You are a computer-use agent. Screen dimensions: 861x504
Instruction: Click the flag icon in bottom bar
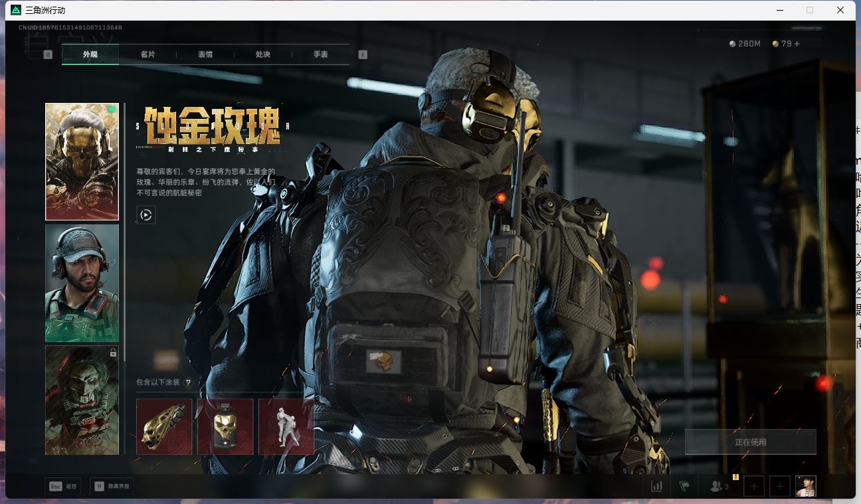point(684,486)
